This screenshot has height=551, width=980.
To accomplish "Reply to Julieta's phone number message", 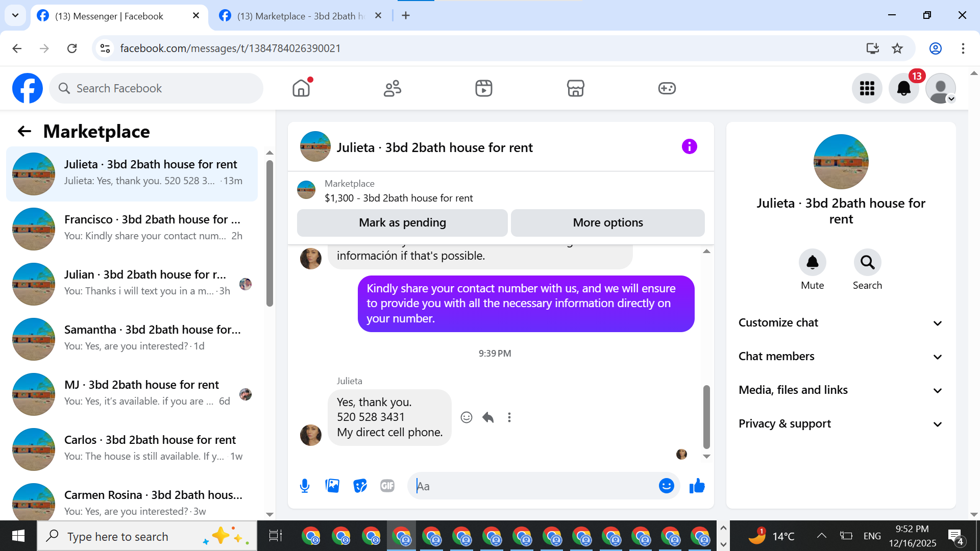I will [488, 417].
